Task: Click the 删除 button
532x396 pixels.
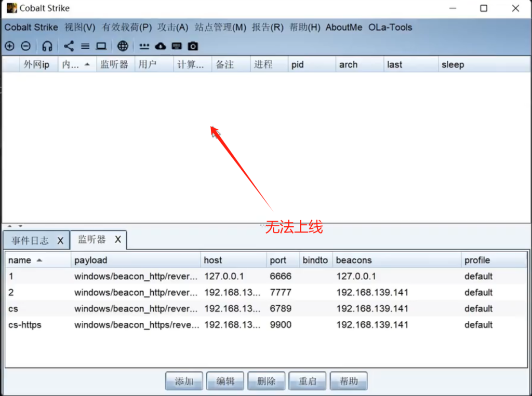Action: point(267,381)
